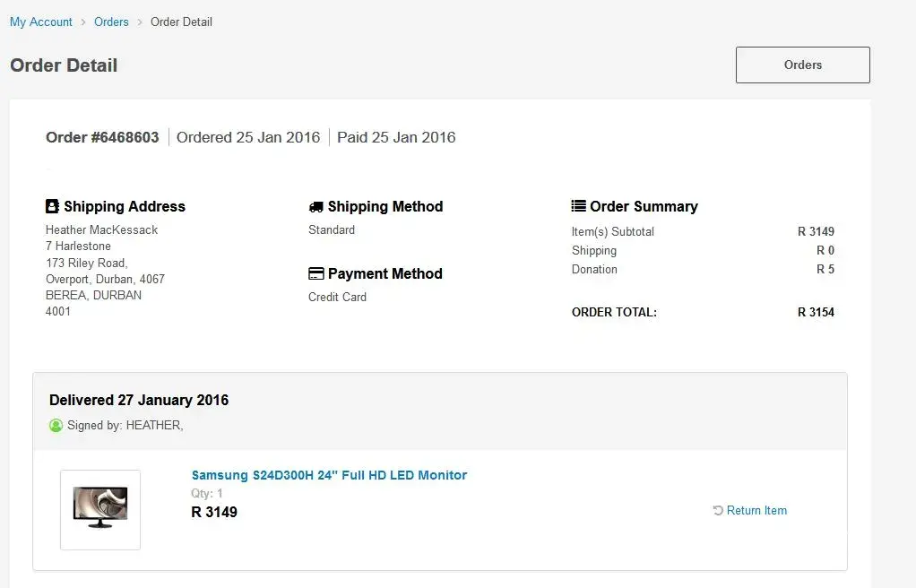This screenshot has width=916, height=588.
Task: Click the Shipping Address contact icon
Action: [52, 206]
